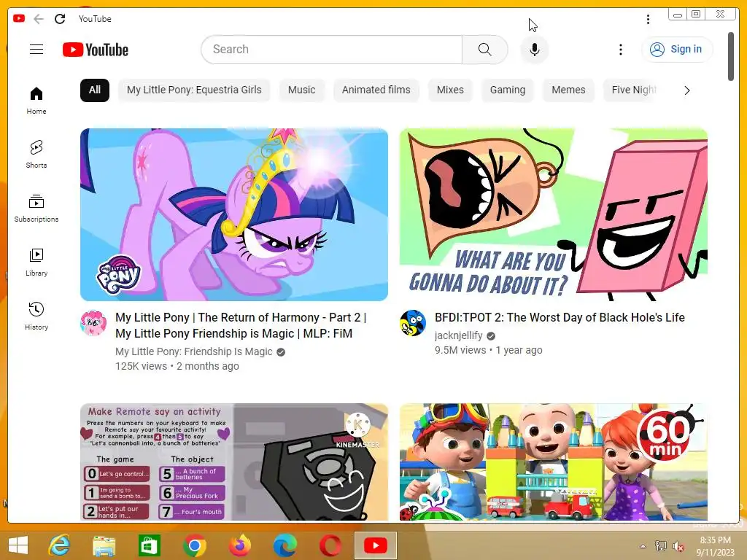Play BFDI What Are You Gonna thumbnail
Viewport: 747px width, 560px height.
[553, 215]
